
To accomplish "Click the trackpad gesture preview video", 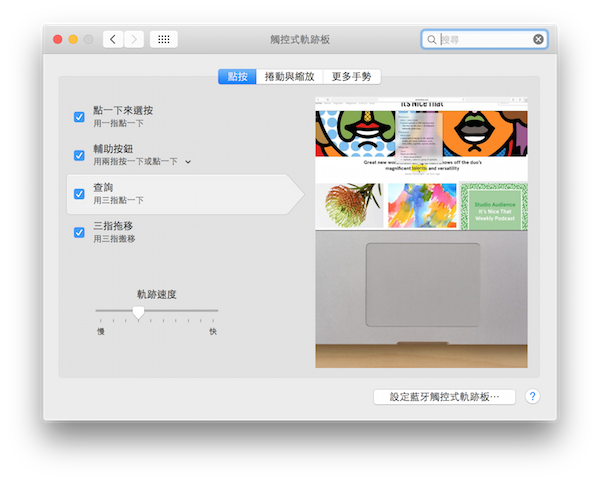I will (421, 233).
